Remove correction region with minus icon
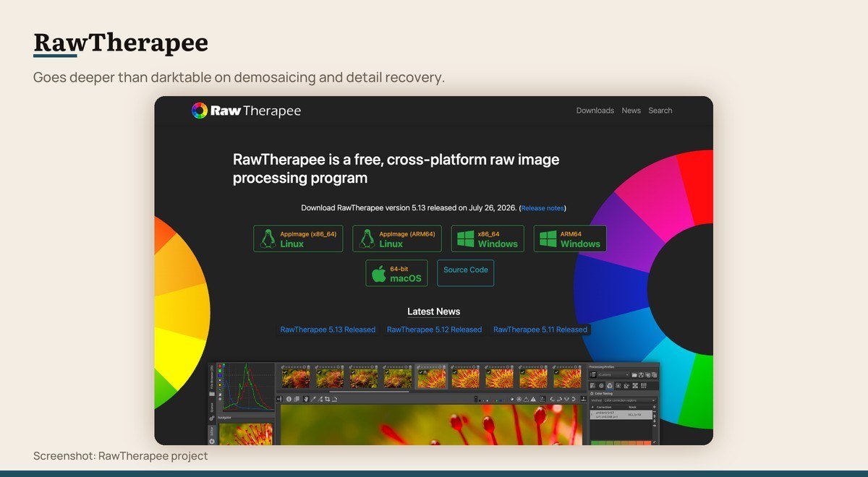868x477 pixels. coord(655,412)
